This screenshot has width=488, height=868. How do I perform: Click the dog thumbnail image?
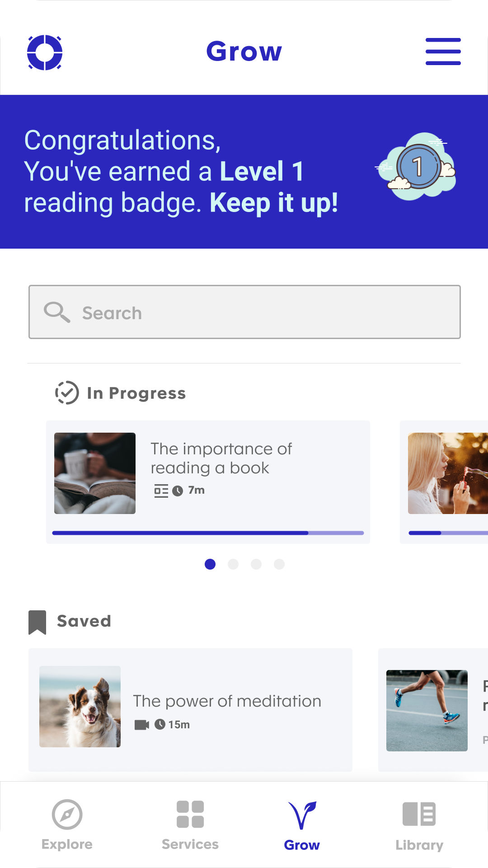(x=80, y=707)
